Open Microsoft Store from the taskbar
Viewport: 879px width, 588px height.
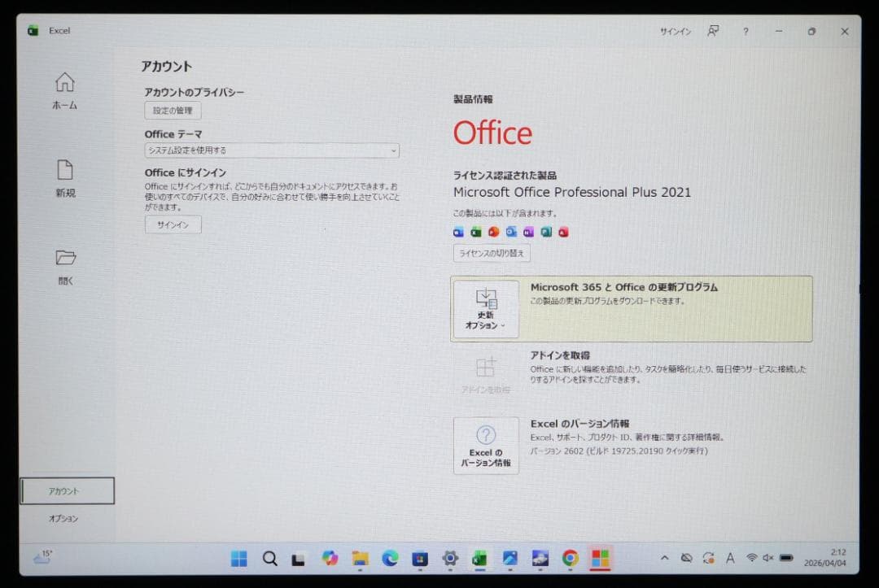[420, 559]
